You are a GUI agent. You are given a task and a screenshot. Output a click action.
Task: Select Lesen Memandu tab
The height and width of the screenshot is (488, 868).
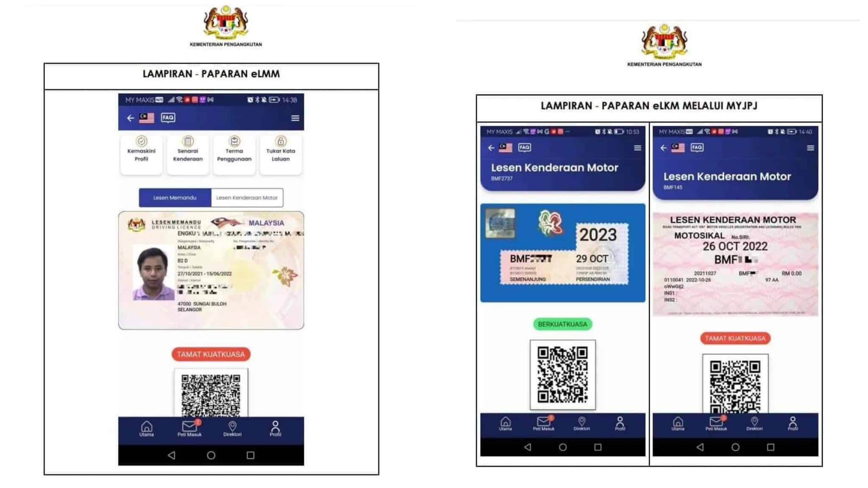(175, 198)
